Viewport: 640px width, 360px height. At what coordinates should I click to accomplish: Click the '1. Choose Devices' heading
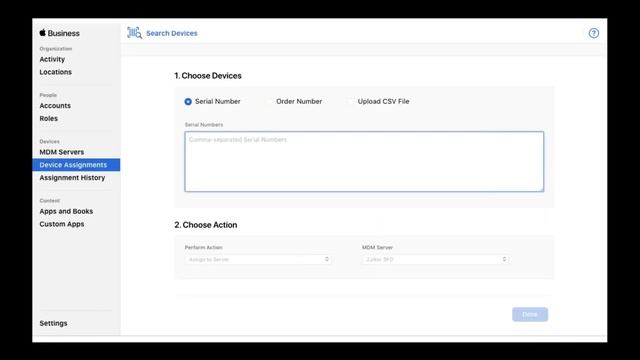208,76
